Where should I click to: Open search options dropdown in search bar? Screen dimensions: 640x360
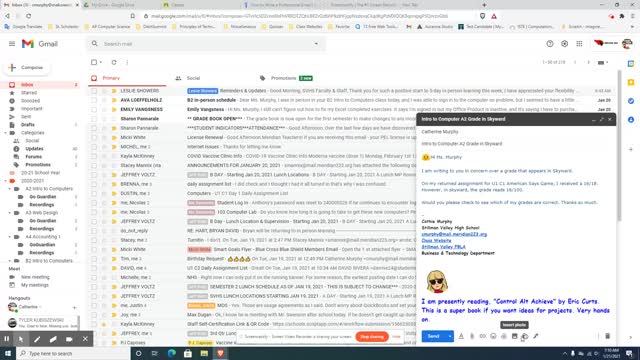tap(316, 44)
